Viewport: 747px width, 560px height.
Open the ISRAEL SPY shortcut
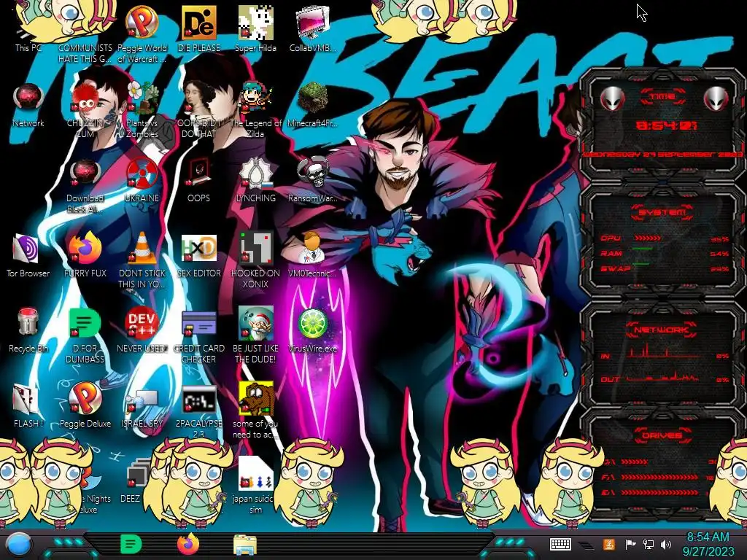click(142, 408)
